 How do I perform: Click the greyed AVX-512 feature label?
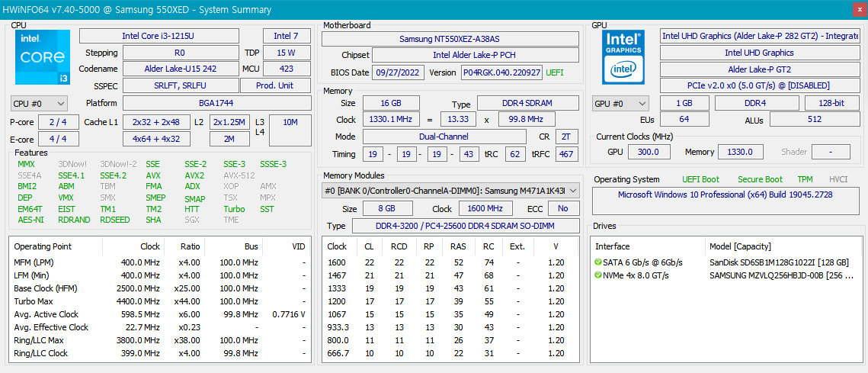point(239,175)
